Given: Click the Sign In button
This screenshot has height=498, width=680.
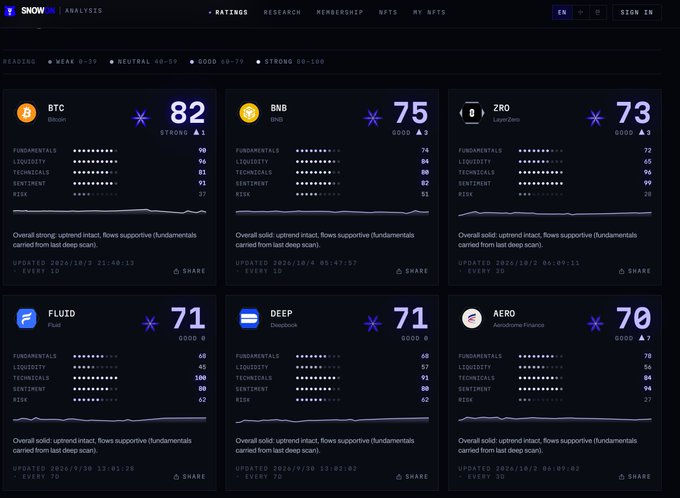Looking at the screenshot, I should tap(637, 13).
